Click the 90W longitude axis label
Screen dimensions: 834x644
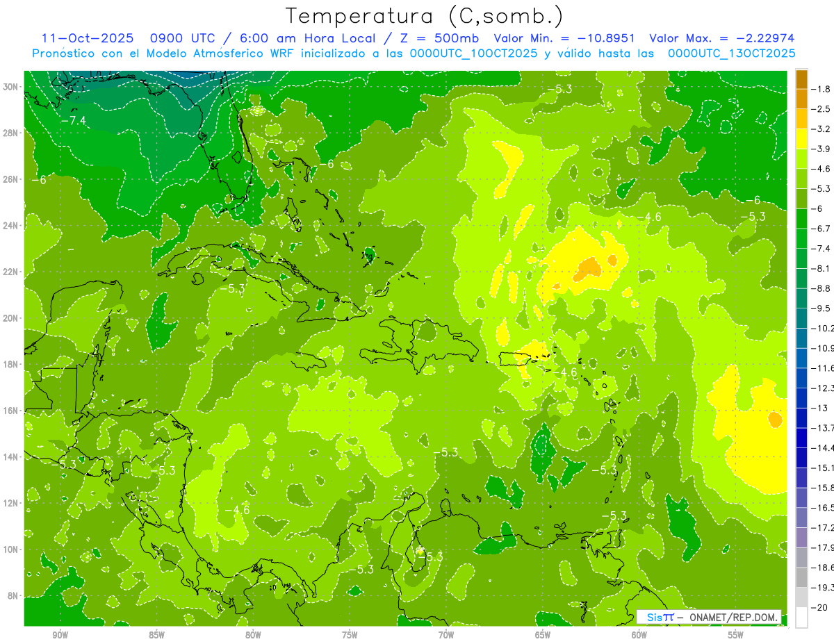tap(60, 634)
